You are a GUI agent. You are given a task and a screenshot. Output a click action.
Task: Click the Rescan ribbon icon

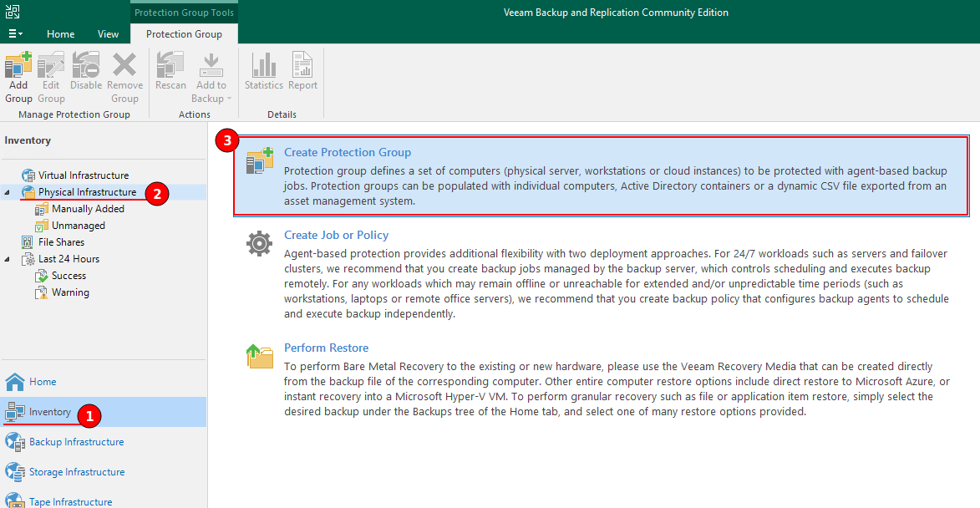coord(170,65)
